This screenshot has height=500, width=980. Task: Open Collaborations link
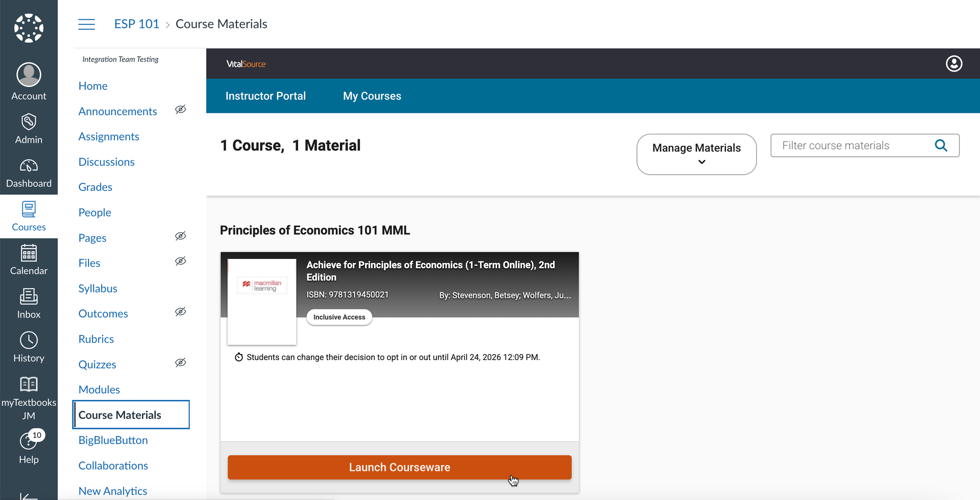[113, 466]
